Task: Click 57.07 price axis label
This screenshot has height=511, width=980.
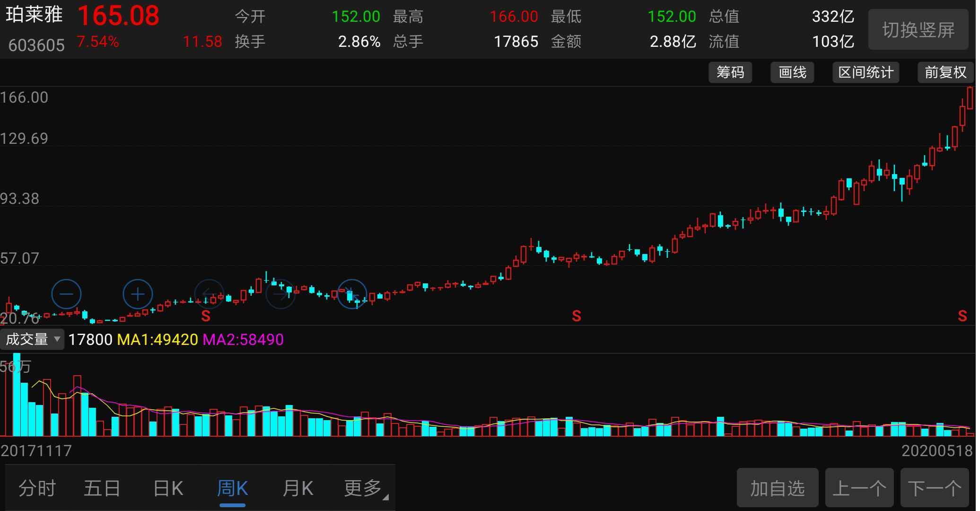Action: (x=20, y=258)
